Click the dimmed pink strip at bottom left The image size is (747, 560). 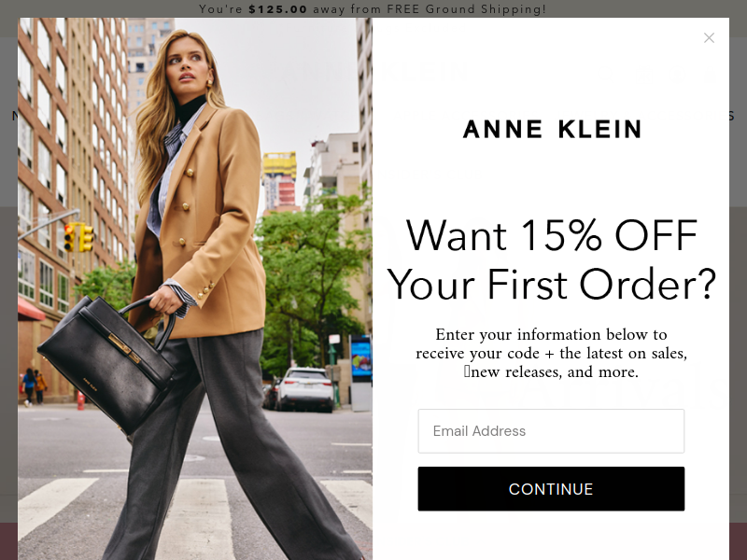pyautogui.click(x=8, y=541)
